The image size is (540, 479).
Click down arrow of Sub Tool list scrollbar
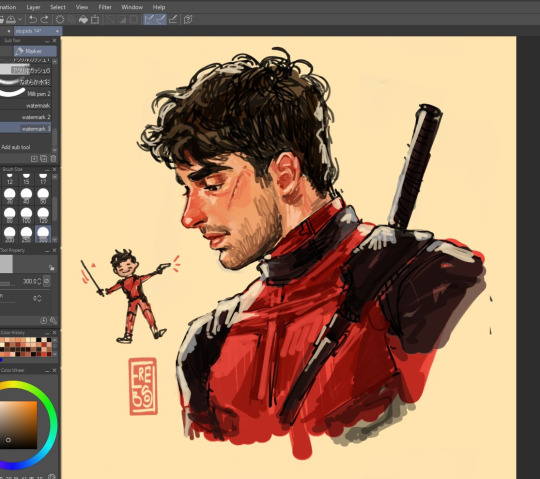[x=54, y=150]
